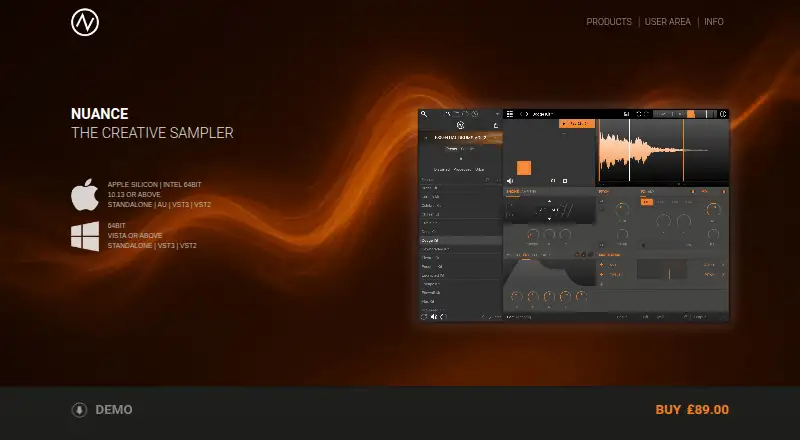The image size is (800, 440).
Task: Click BUY £89.00
Action: (692, 410)
